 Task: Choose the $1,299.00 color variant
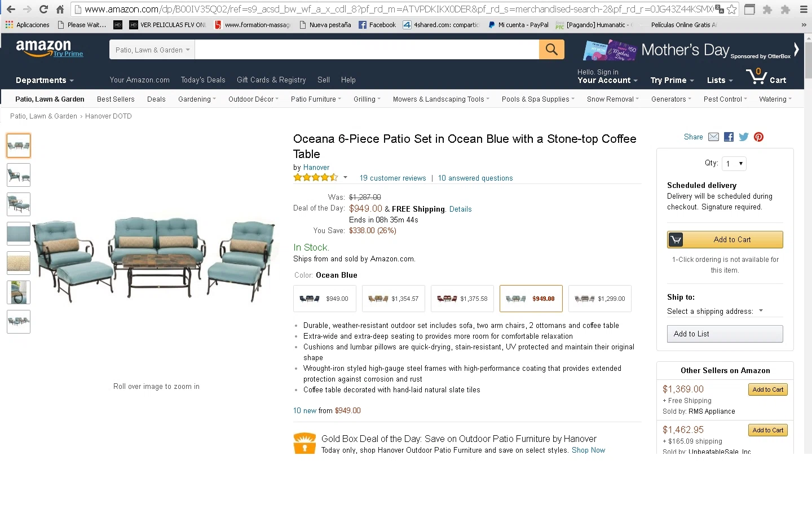click(600, 299)
